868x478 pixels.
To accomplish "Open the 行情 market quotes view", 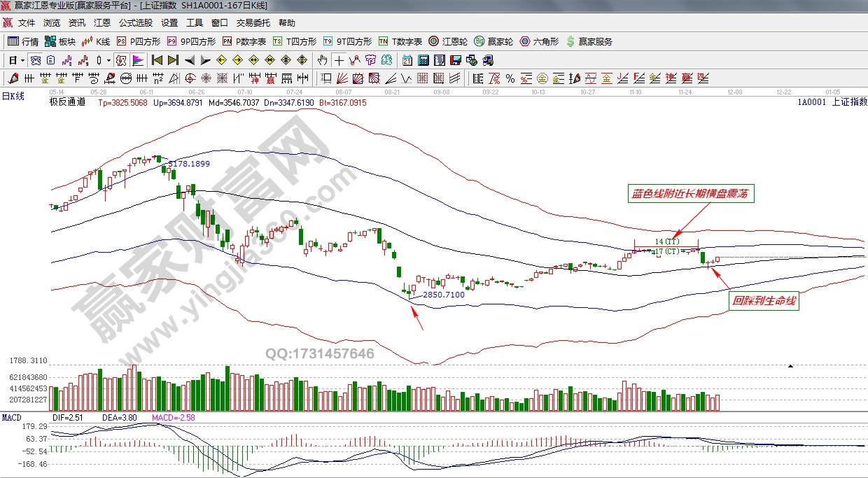I will click(x=22, y=41).
